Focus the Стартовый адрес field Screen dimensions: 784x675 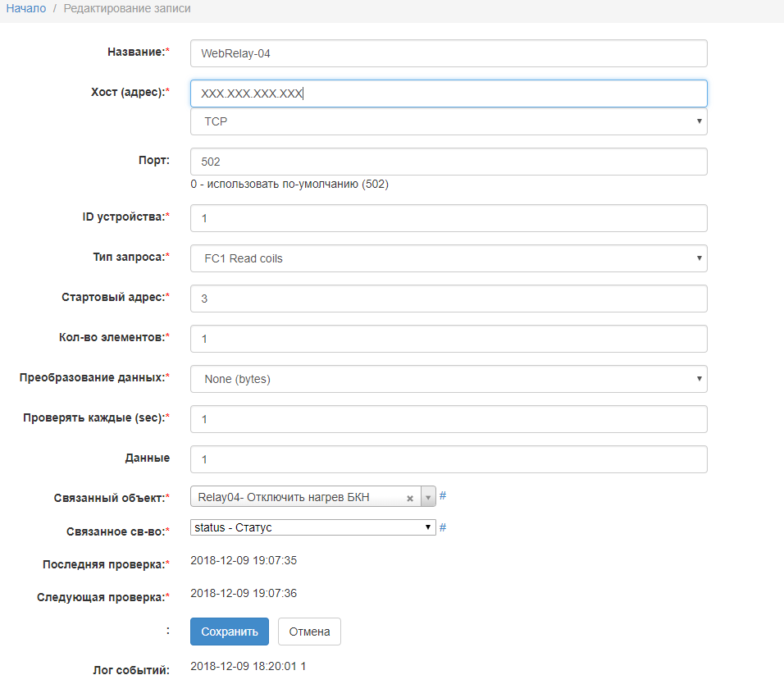point(448,299)
